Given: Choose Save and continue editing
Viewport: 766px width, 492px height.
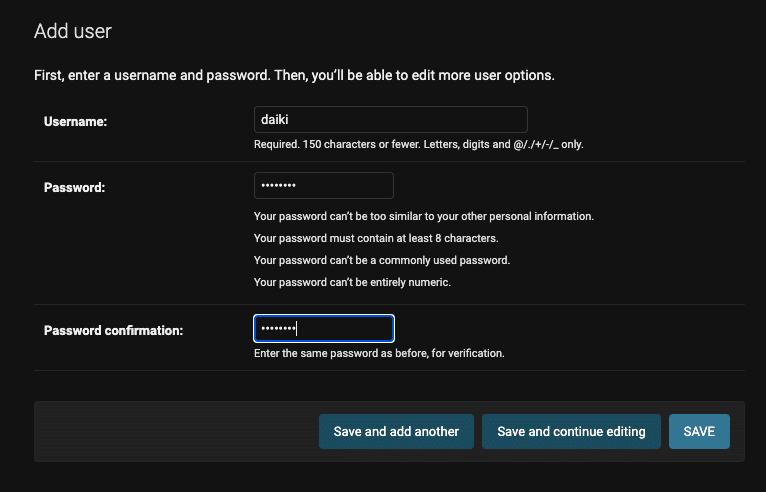Looking at the screenshot, I should [x=571, y=431].
